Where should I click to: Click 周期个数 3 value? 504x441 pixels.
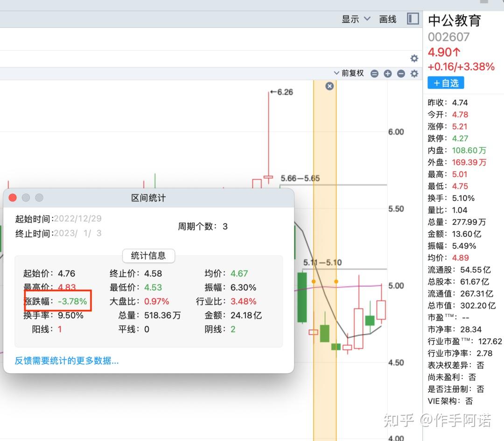[x=225, y=227]
